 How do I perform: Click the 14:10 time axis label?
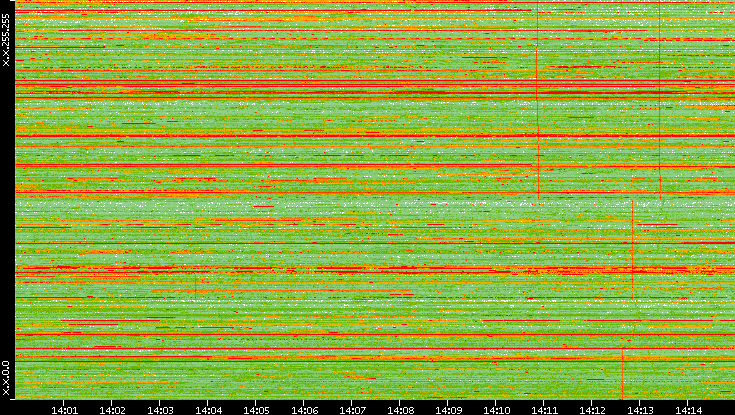(x=496, y=410)
